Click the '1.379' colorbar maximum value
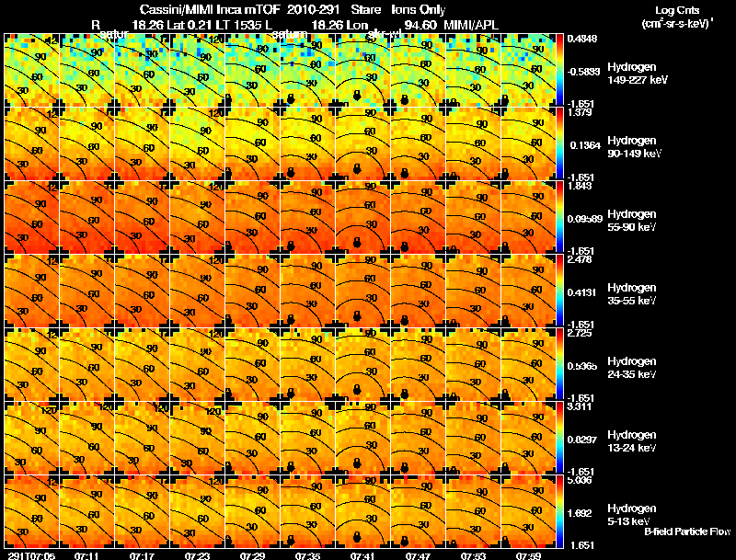The image size is (736, 560). (x=580, y=112)
